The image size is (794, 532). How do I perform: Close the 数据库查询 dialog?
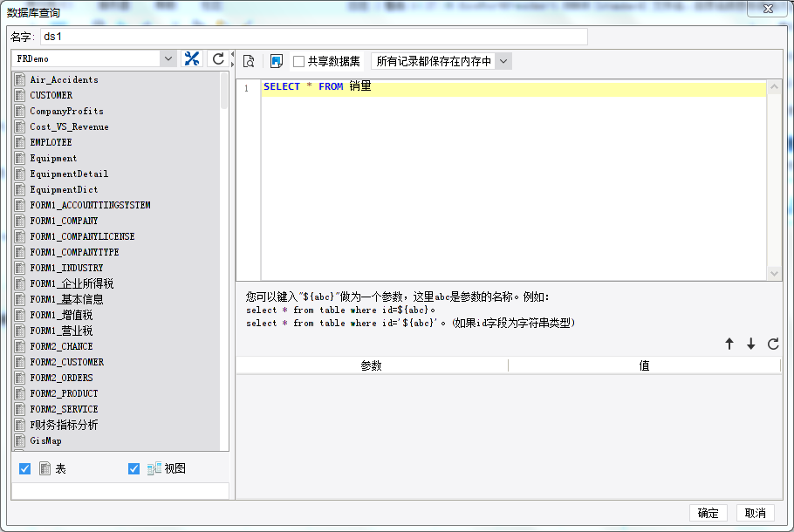click(768, 9)
